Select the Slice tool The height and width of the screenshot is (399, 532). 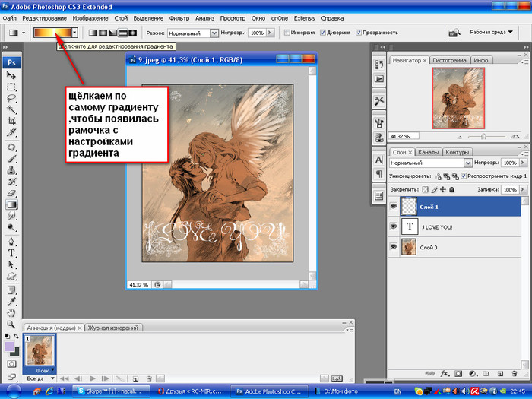(x=11, y=132)
